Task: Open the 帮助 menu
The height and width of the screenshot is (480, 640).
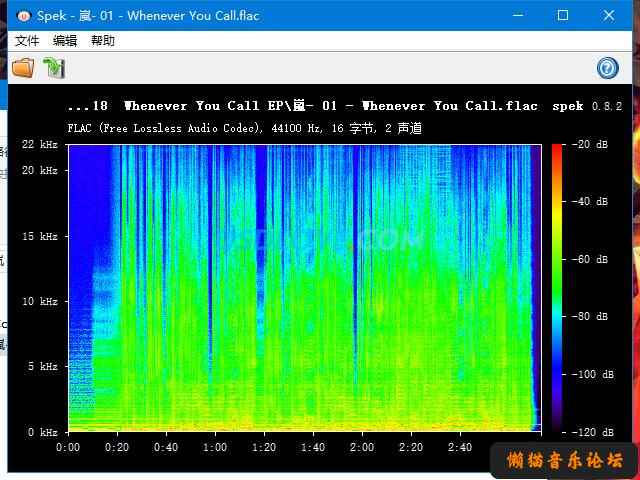Action: 102,40
